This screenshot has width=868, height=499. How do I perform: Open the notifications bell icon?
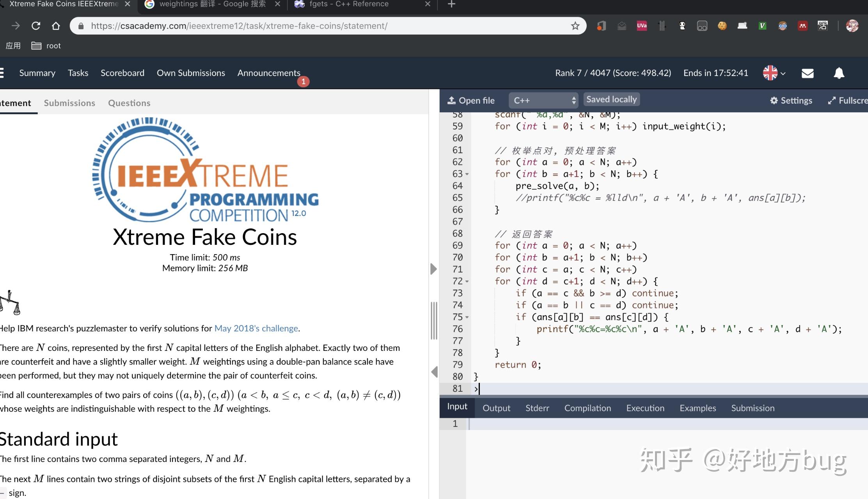tap(838, 73)
